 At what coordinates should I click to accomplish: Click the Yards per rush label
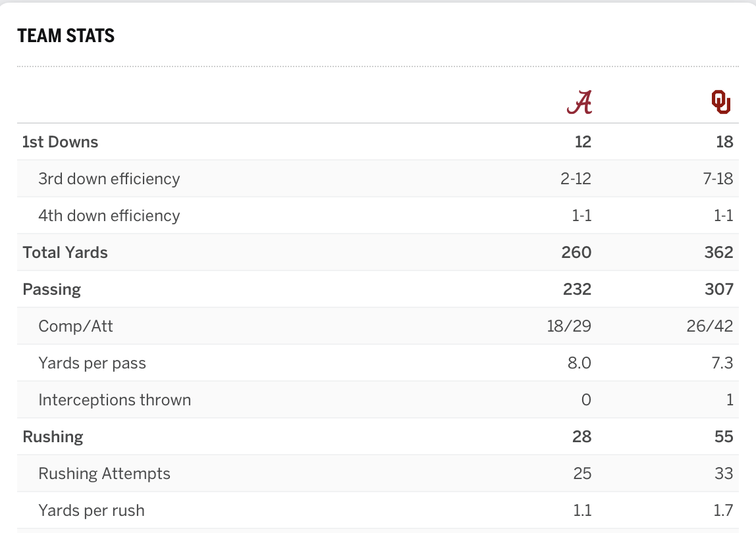point(92,511)
